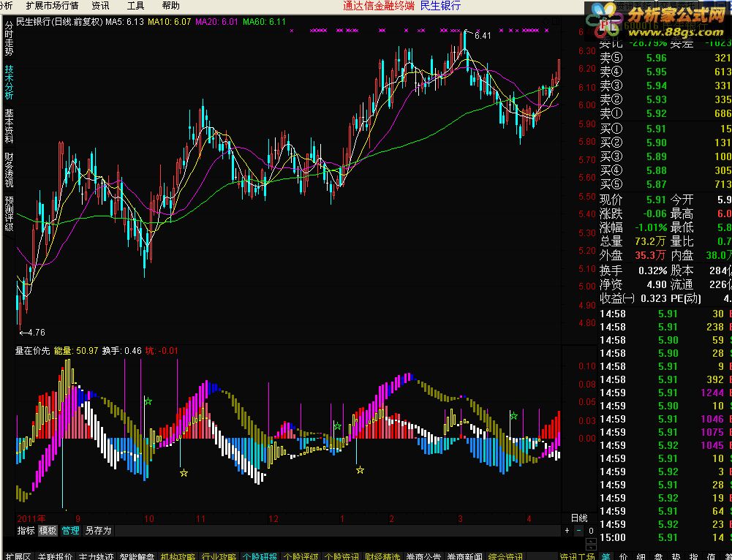Click the 管理 button
The image size is (732, 560).
pos(70,531)
